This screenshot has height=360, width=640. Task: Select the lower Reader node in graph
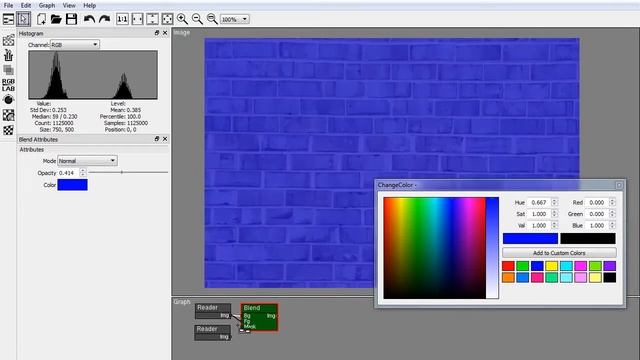pos(213,332)
